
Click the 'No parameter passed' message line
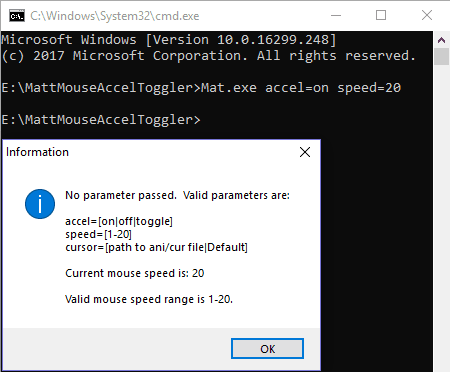(177, 195)
